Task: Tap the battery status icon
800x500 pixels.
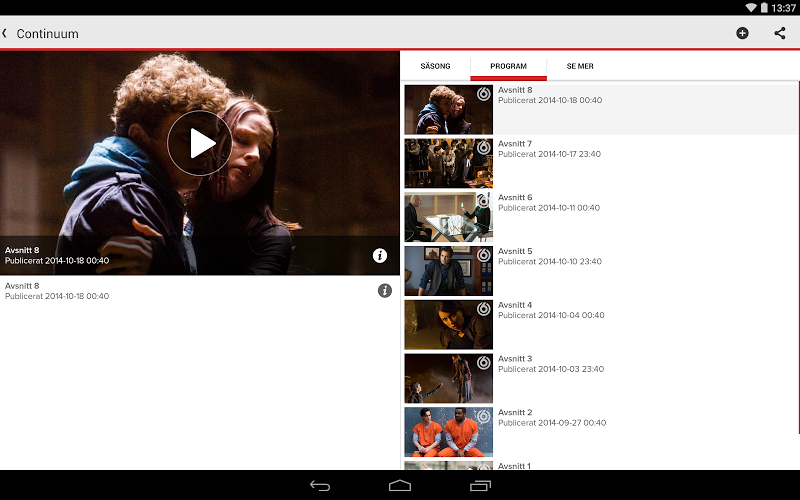Action: pyautogui.click(x=764, y=8)
